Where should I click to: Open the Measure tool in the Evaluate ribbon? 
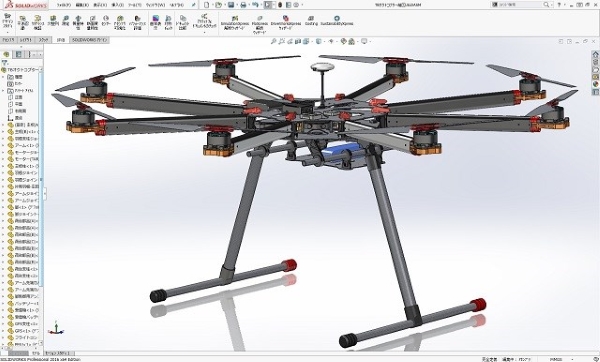pyautogui.click(x=66, y=21)
